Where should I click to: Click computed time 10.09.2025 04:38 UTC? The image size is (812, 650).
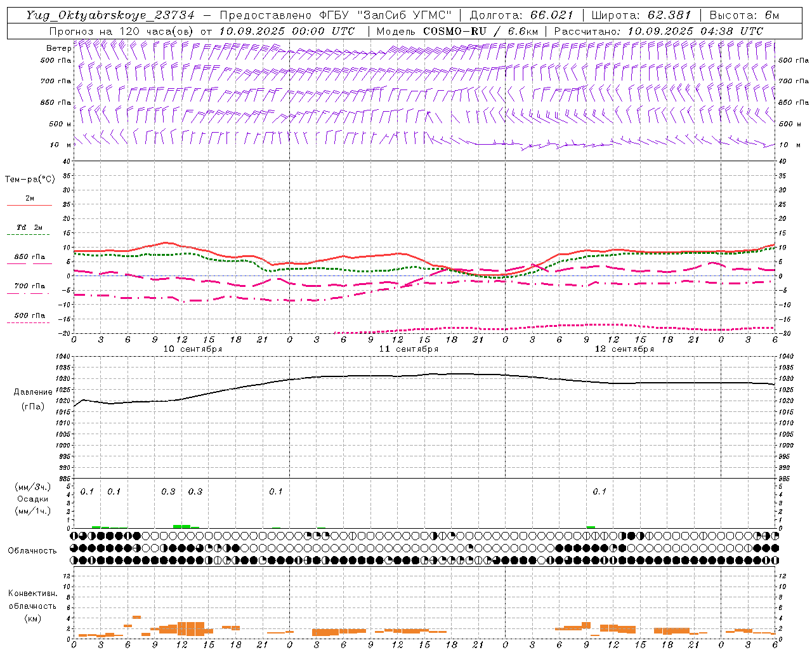tap(695, 31)
